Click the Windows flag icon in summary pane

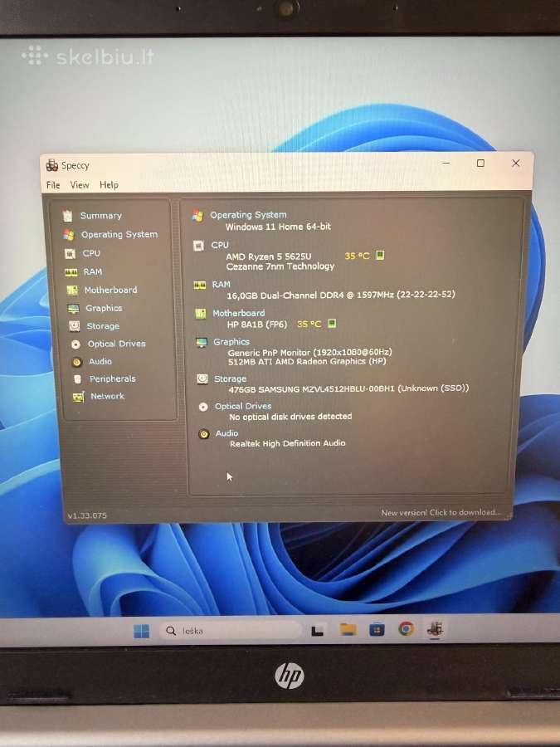pos(197,216)
